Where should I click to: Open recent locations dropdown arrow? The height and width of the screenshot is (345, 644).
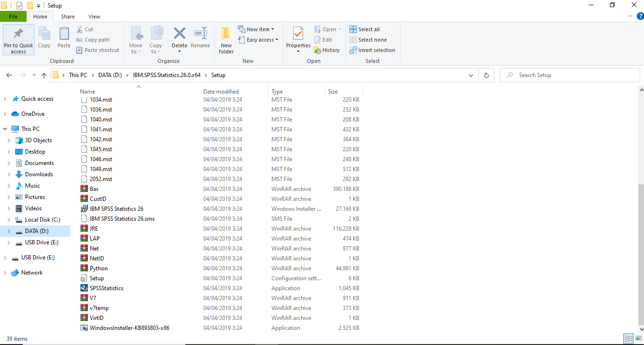click(34, 75)
